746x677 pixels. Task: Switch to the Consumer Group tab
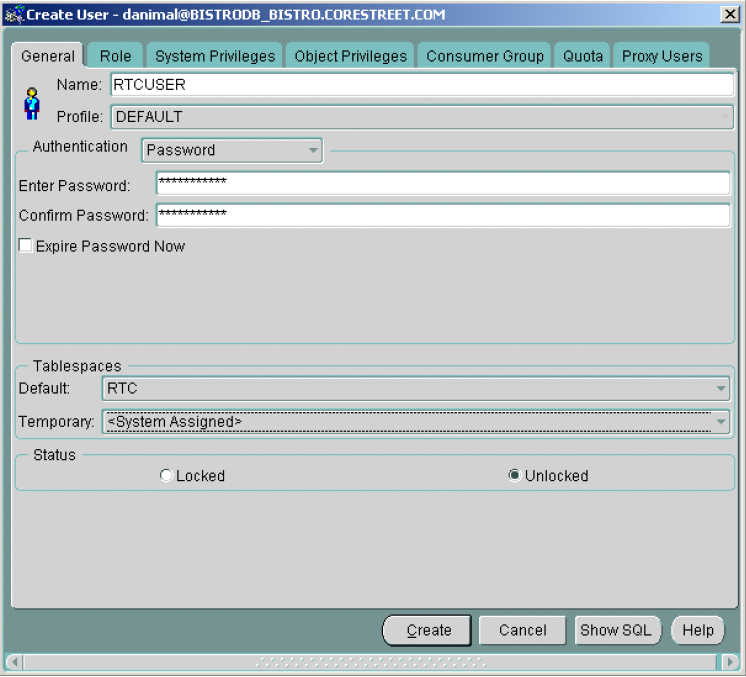tap(485, 56)
